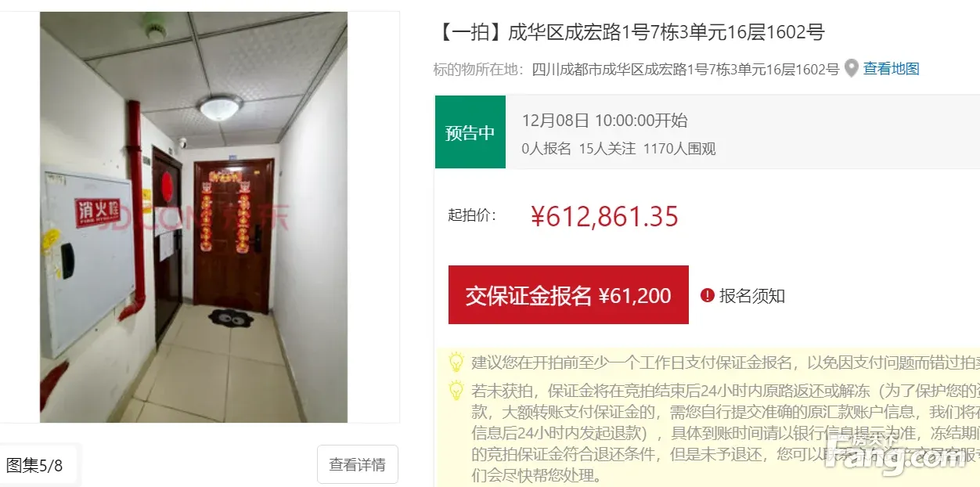Click the 12月08日 10:00:00开始 start time
This screenshot has width=980, height=487.
(605, 120)
